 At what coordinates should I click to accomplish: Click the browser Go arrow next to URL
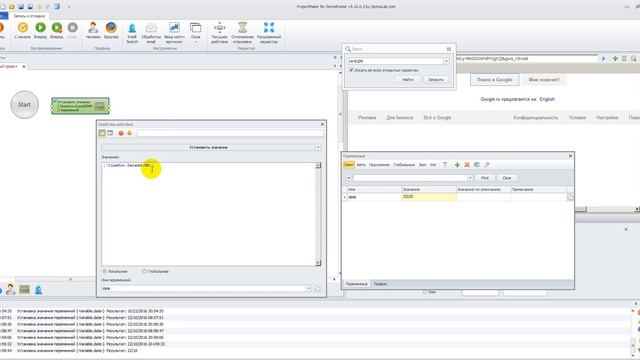coord(603,59)
